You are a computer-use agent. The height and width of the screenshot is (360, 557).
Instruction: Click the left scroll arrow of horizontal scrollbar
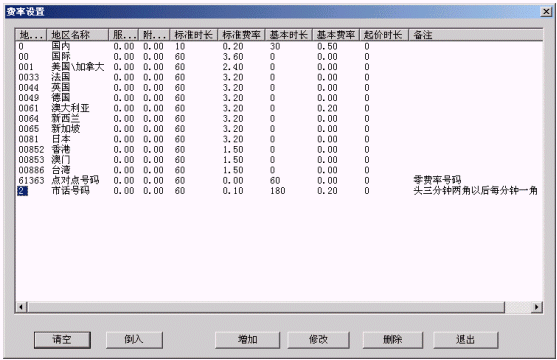21,307
